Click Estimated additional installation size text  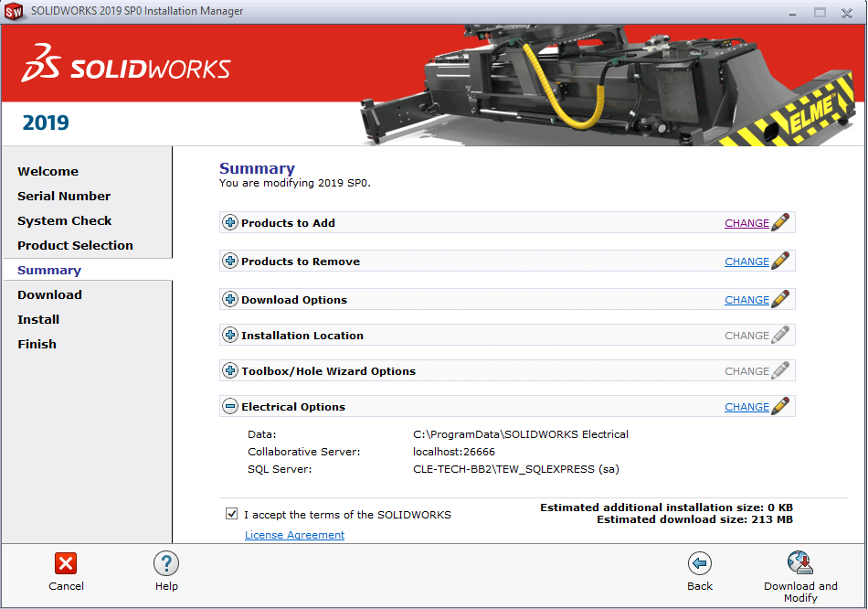[x=666, y=507]
